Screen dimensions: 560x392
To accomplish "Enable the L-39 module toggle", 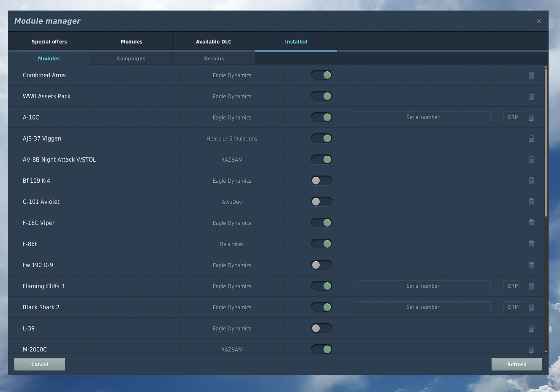I will click(x=321, y=328).
